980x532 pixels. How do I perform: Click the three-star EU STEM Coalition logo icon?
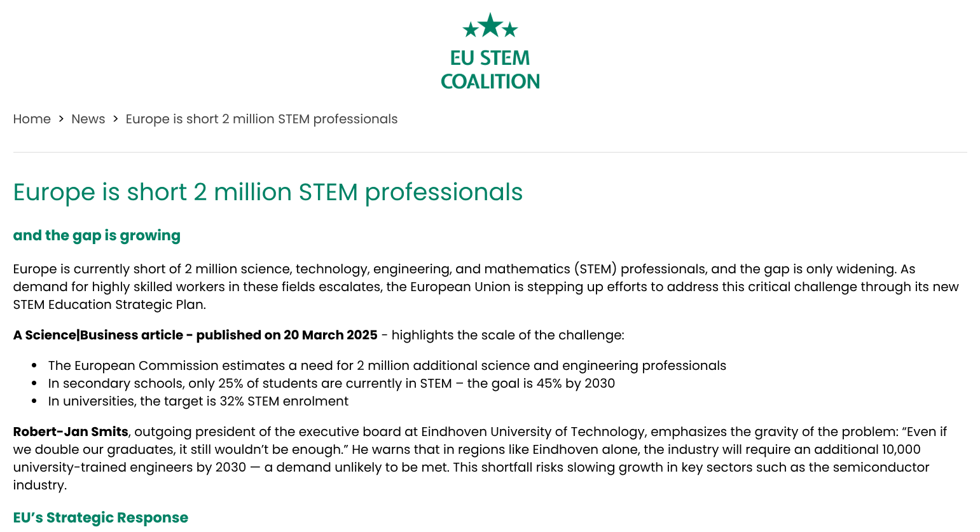490,26
